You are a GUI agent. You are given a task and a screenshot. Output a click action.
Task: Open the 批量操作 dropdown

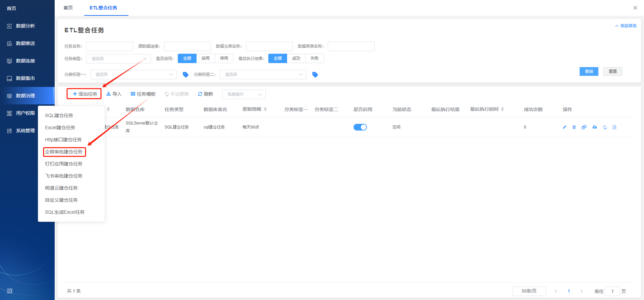(x=244, y=94)
